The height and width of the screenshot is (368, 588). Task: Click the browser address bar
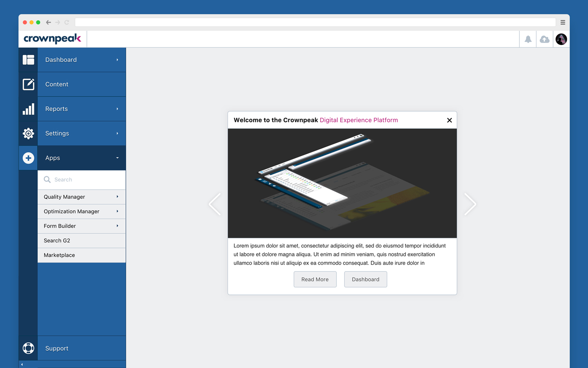click(315, 22)
